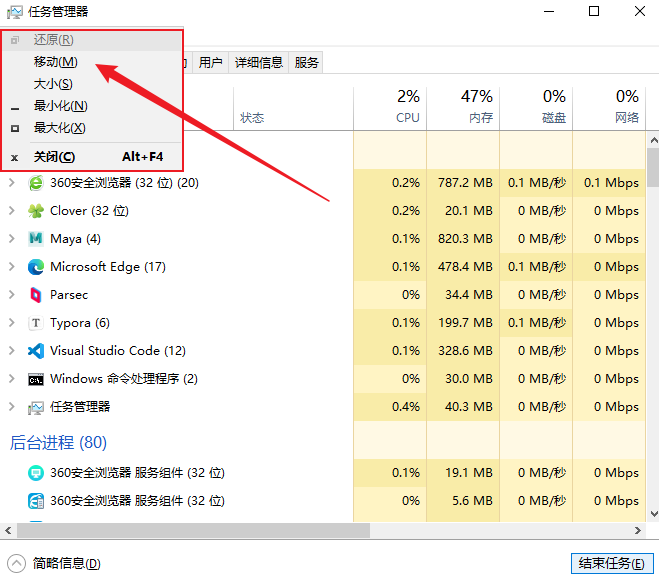Click the 787.2 MB memory value
The height and width of the screenshot is (587, 659).
(465, 183)
